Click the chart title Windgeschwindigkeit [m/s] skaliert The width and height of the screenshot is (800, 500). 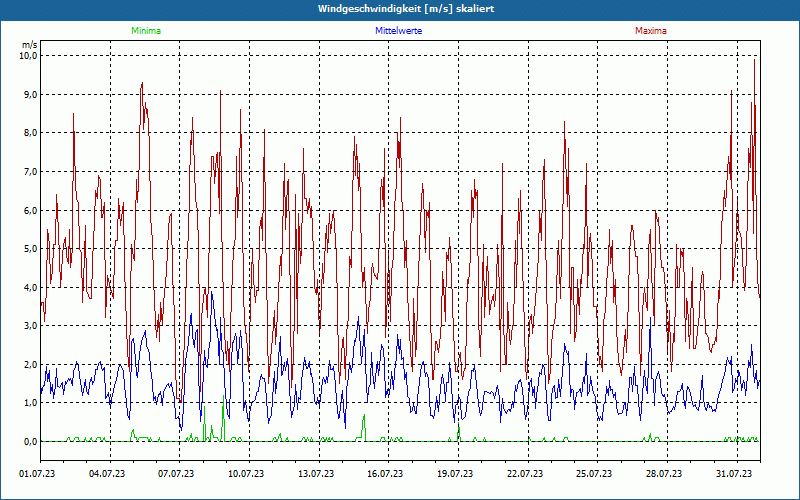[406, 9]
